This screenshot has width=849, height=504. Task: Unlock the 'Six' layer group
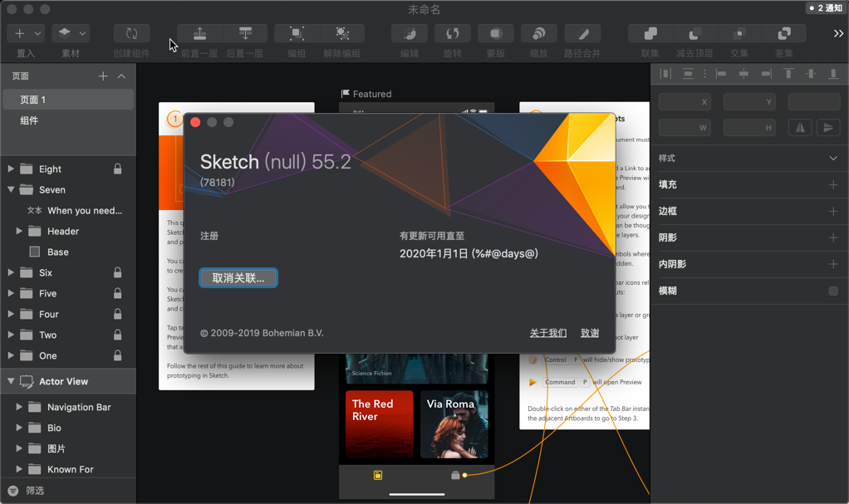tap(117, 272)
